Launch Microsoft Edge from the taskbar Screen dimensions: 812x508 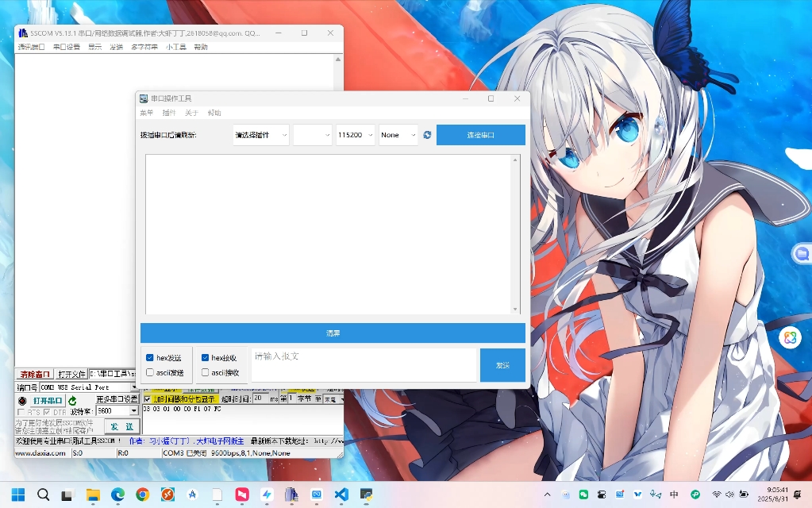coord(117,495)
